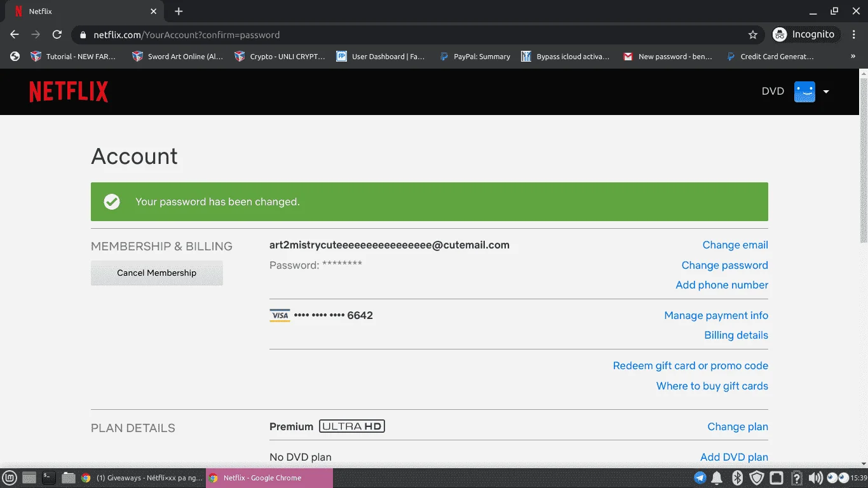Open the Tutorial - NEW FAR bookmark
Image resolution: width=868 pixels, height=488 pixels.
click(x=74, y=57)
